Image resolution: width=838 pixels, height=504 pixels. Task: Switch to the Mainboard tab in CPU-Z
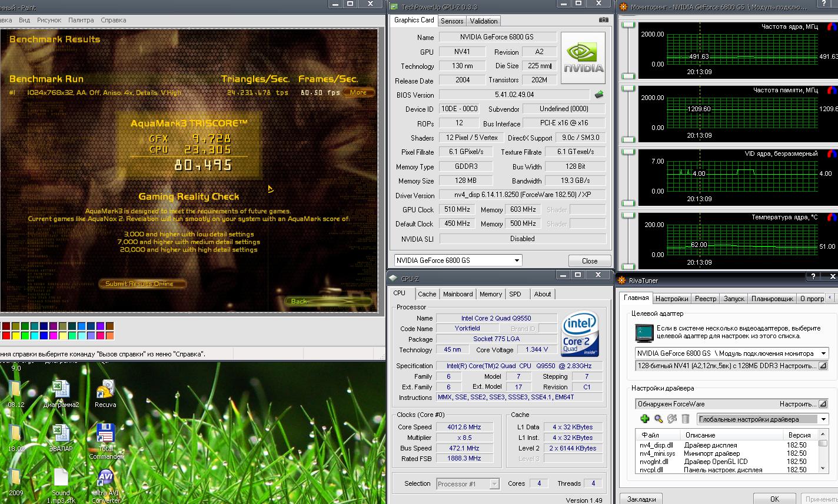458,294
